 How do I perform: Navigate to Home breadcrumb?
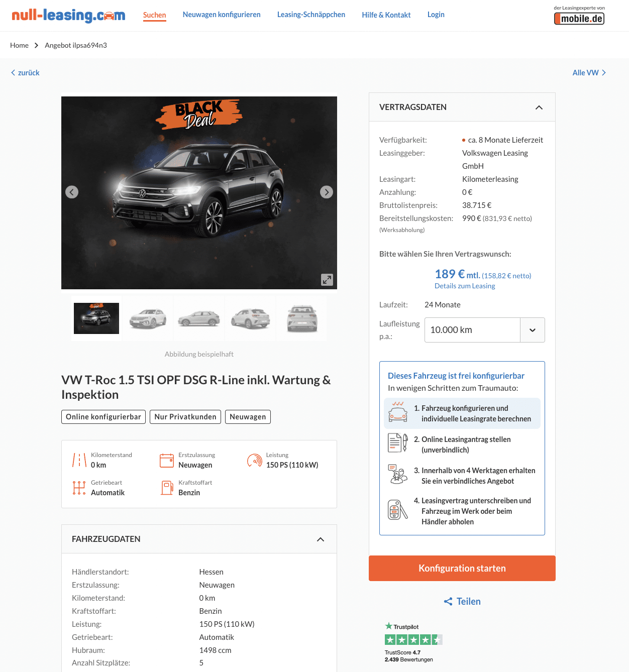[19, 45]
